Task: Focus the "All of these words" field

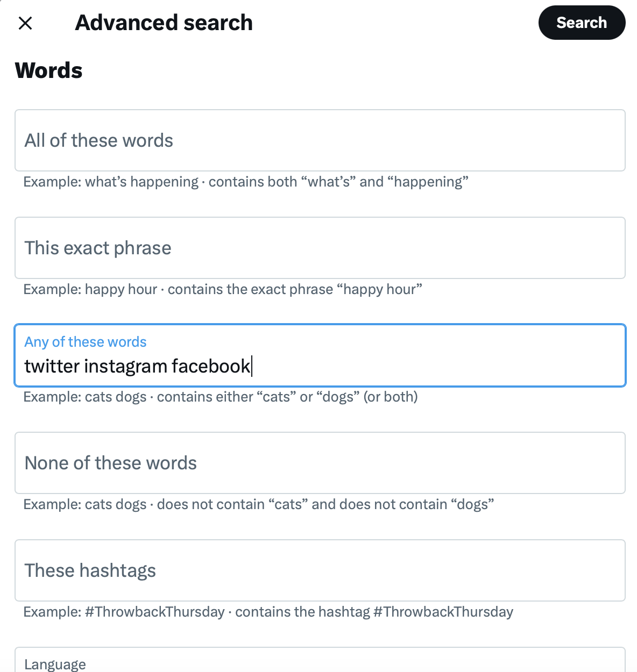Action: click(320, 140)
